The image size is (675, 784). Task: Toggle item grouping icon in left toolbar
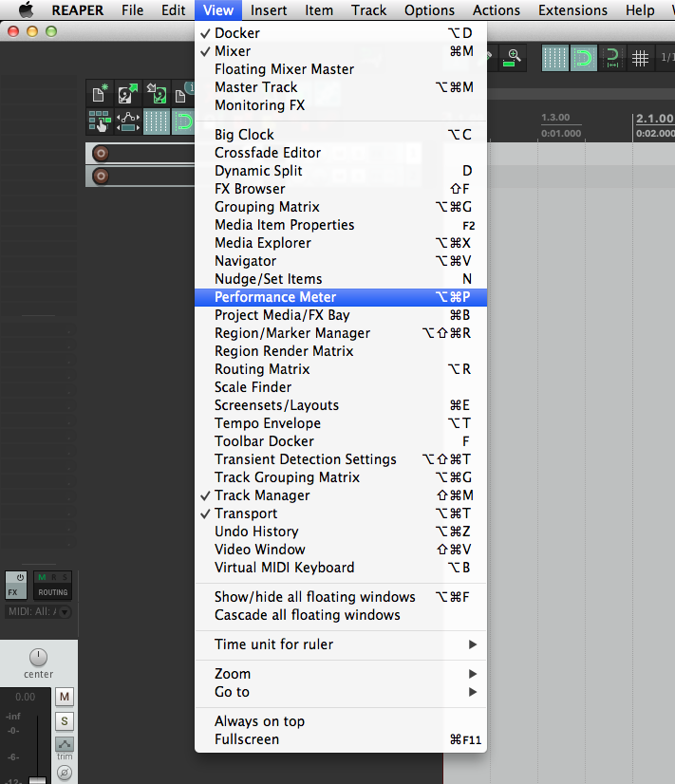100,121
